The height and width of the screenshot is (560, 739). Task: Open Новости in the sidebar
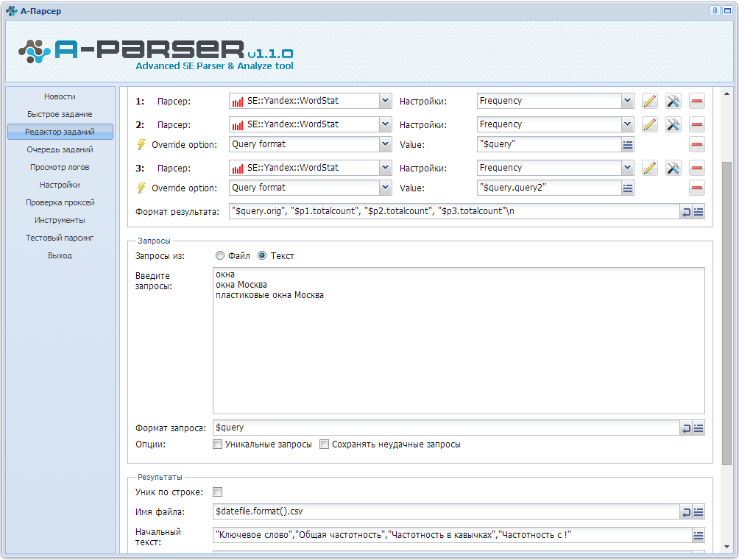pos(60,96)
